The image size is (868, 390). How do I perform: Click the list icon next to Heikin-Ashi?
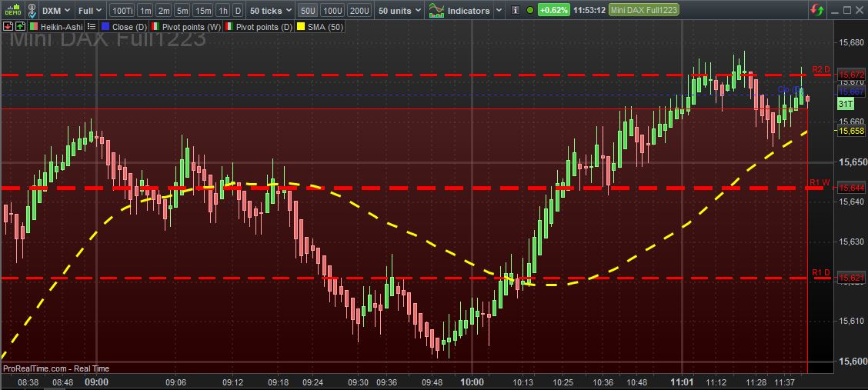point(92,26)
